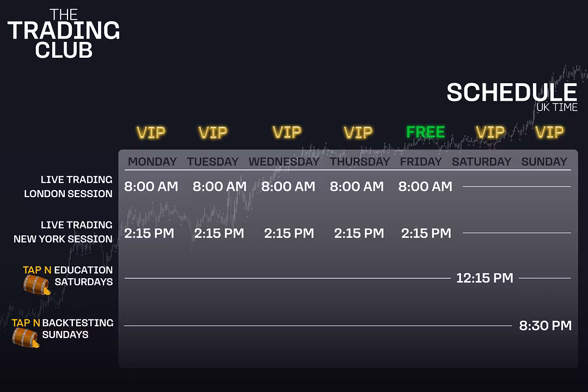The height and width of the screenshot is (392, 588).
Task: Click the UK TIME label
Action: (x=557, y=107)
